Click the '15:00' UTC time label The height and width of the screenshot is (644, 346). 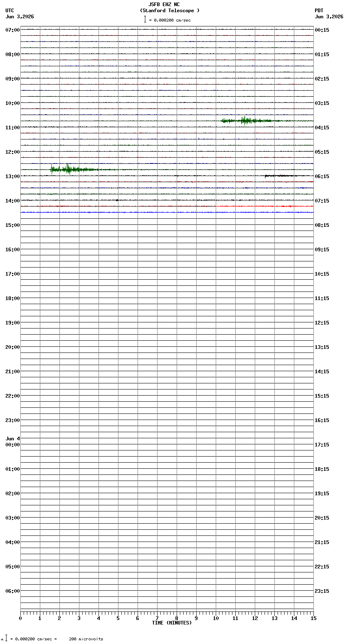pos(13,225)
